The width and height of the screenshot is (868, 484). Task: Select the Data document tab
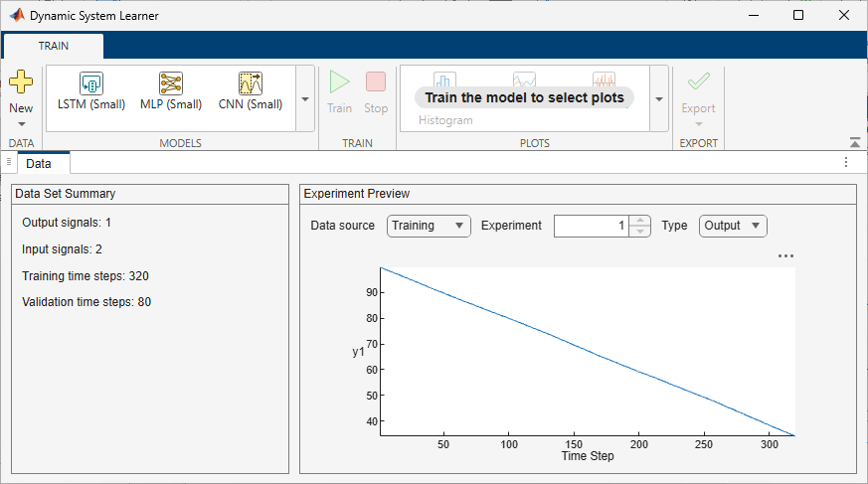38,164
